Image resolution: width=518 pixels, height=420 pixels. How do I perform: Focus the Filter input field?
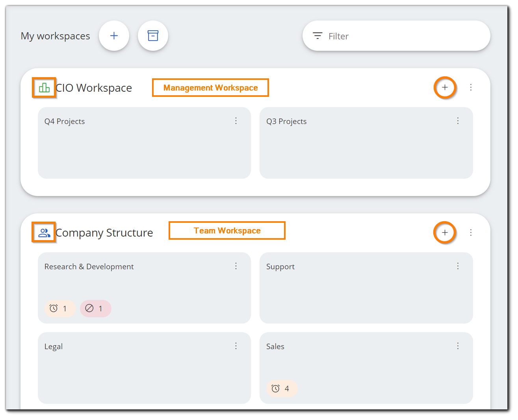[396, 36]
